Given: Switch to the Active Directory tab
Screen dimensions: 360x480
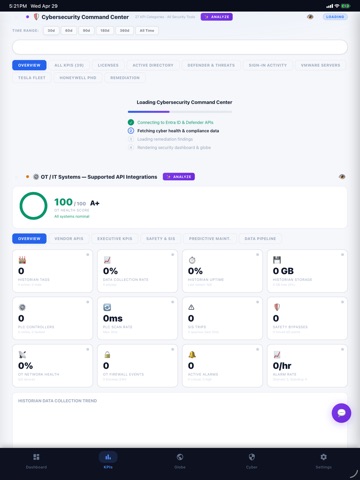Looking at the screenshot, I should 153,65.
